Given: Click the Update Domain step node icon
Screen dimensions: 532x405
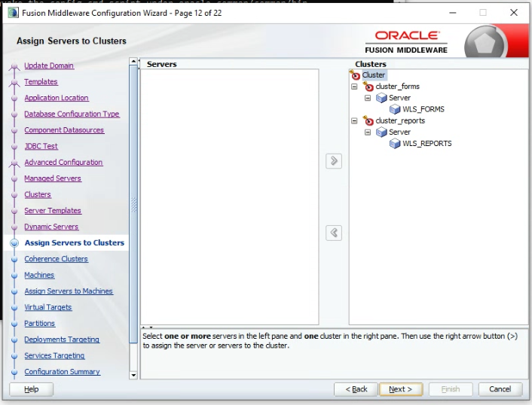Looking at the screenshot, I should (14, 66).
